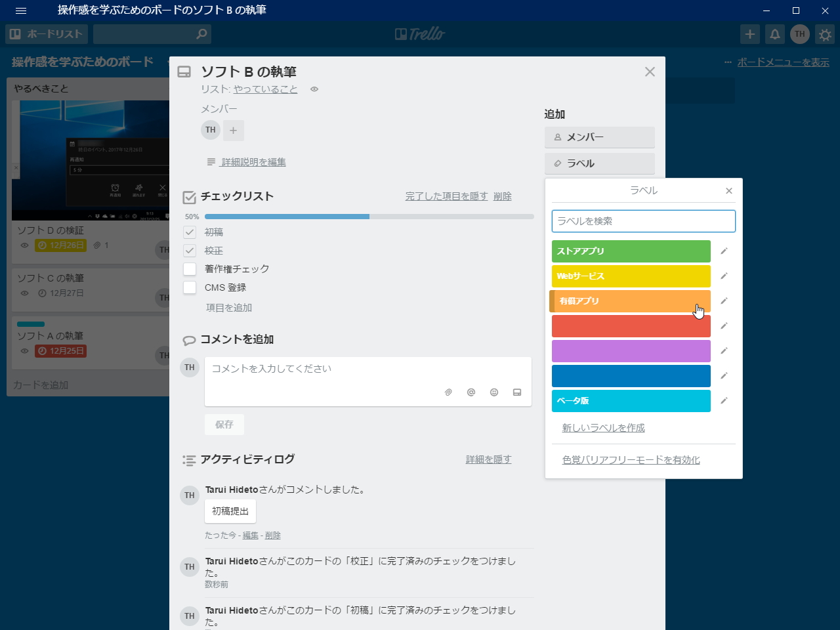The image size is (840, 630).
Task: Check the CMS 登録 checklist item
Action: [190, 287]
